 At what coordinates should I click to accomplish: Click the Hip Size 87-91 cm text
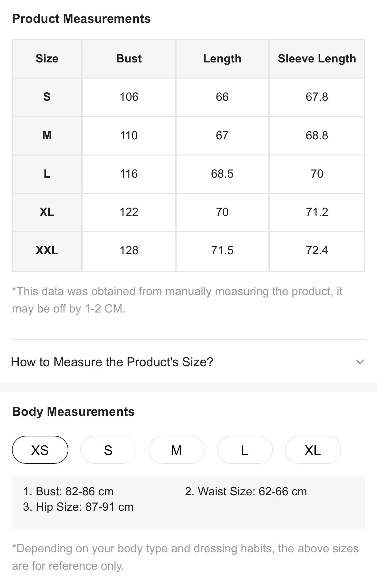tap(78, 507)
